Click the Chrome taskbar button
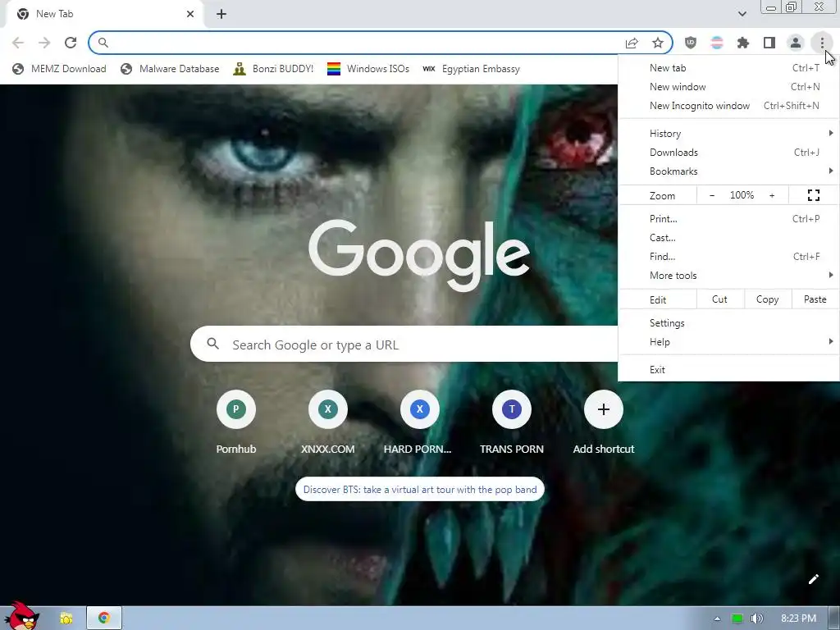840x630 pixels. [x=104, y=619]
